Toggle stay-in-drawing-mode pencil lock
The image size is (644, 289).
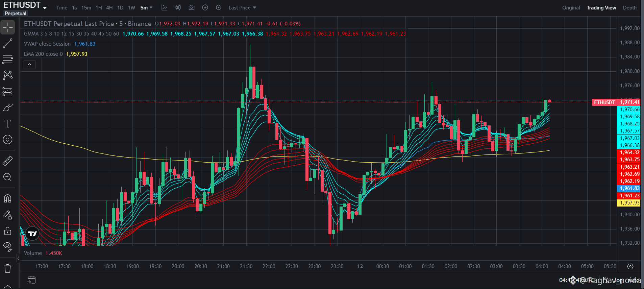pyautogui.click(x=8, y=215)
